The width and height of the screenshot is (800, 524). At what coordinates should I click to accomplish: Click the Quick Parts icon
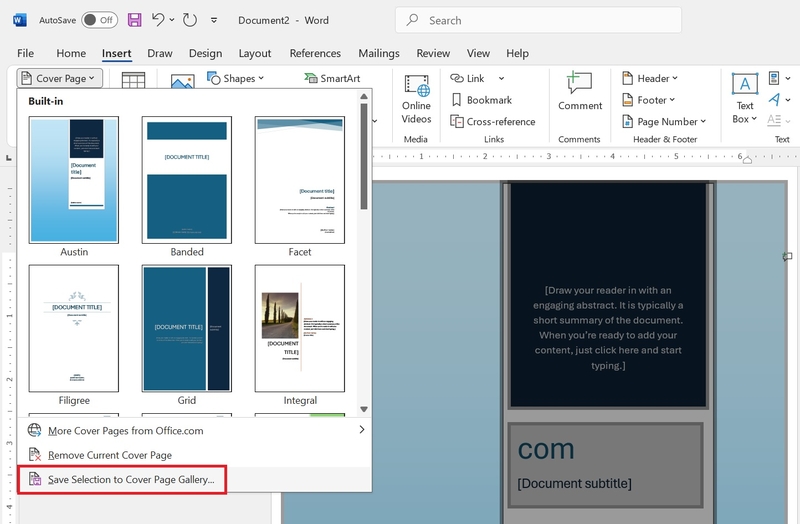click(774, 78)
